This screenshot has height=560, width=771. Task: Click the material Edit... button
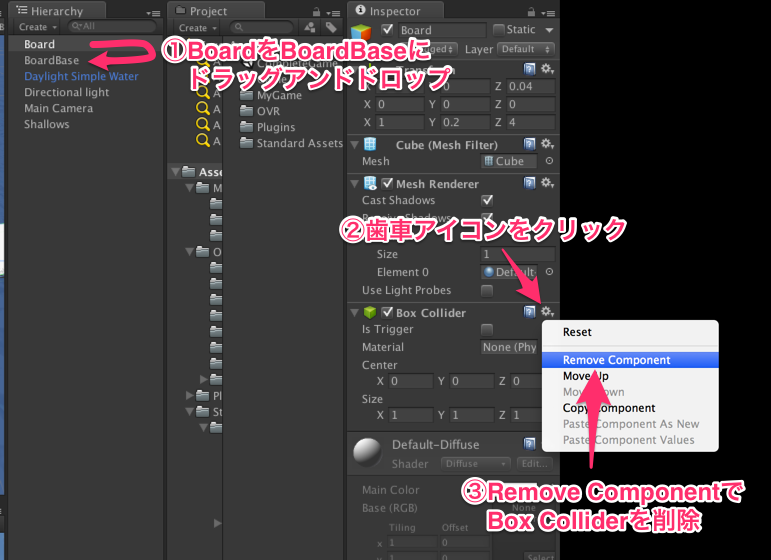click(x=534, y=464)
